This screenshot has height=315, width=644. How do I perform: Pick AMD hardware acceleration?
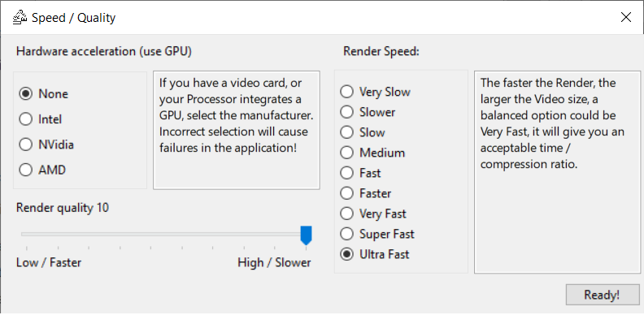coord(42,170)
